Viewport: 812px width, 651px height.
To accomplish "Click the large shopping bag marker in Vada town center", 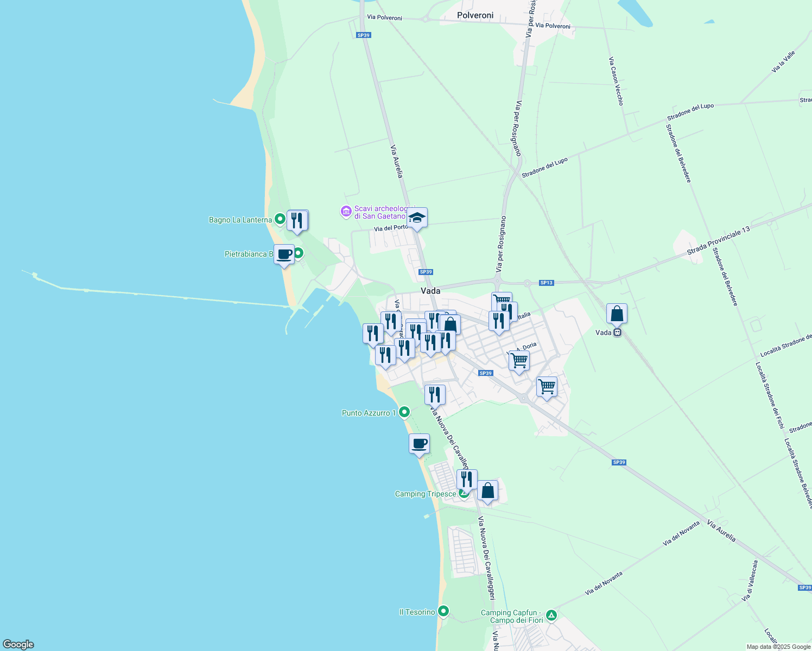I will 451,324.
